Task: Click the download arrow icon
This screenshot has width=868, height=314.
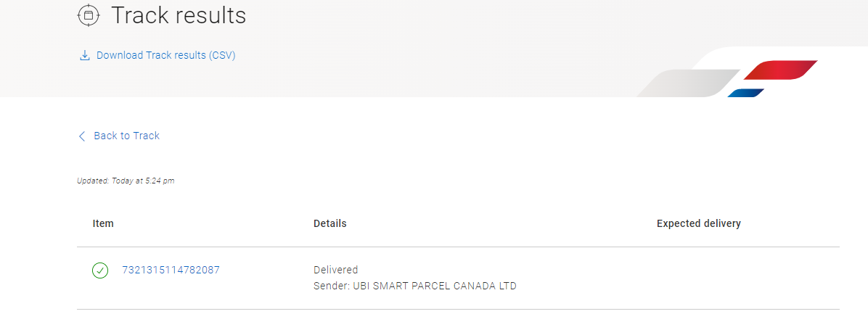Action: [84, 55]
